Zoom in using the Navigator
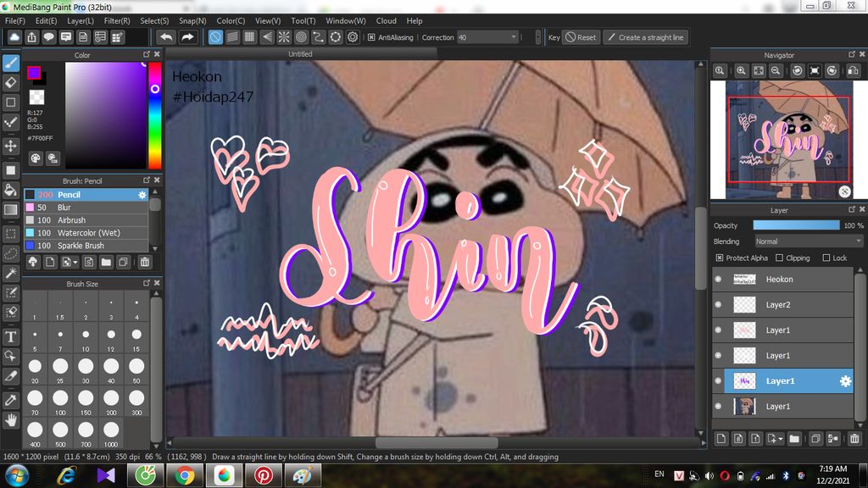The width and height of the screenshot is (868, 488). (741, 70)
